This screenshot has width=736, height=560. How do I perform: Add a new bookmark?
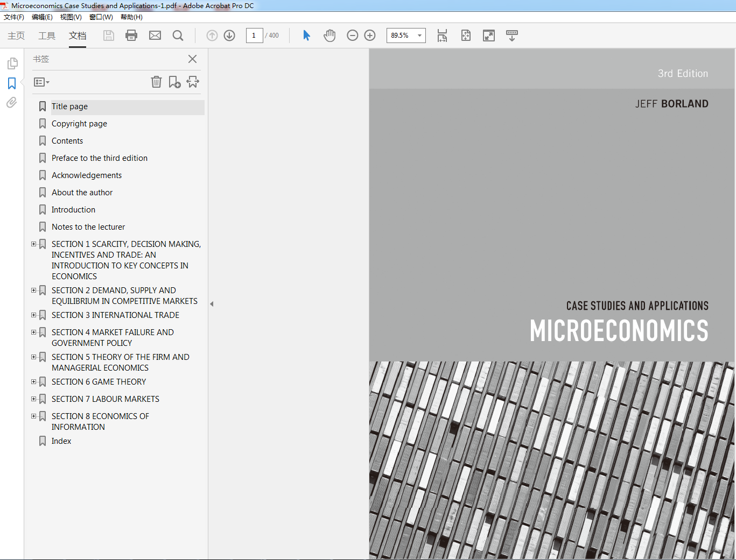[174, 82]
